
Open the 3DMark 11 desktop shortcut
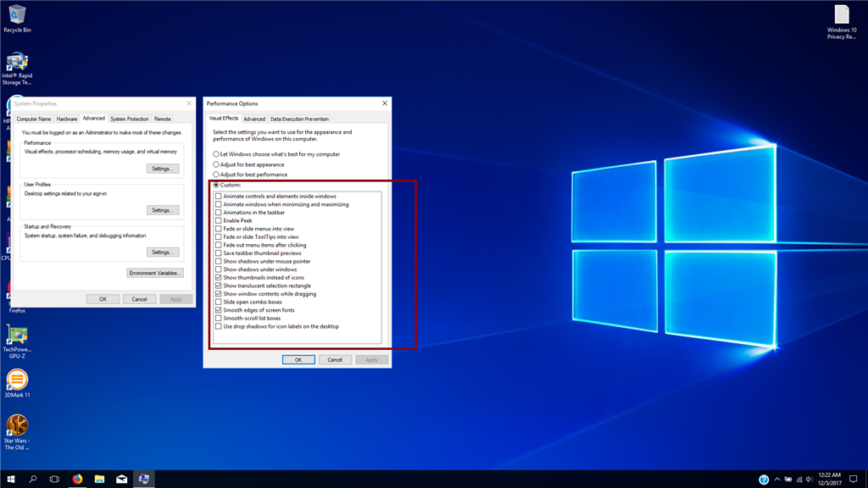(x=17, y=384)
